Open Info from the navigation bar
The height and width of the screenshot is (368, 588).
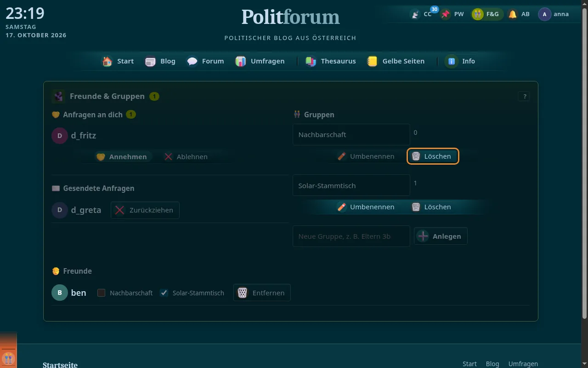tap(461, 61)
